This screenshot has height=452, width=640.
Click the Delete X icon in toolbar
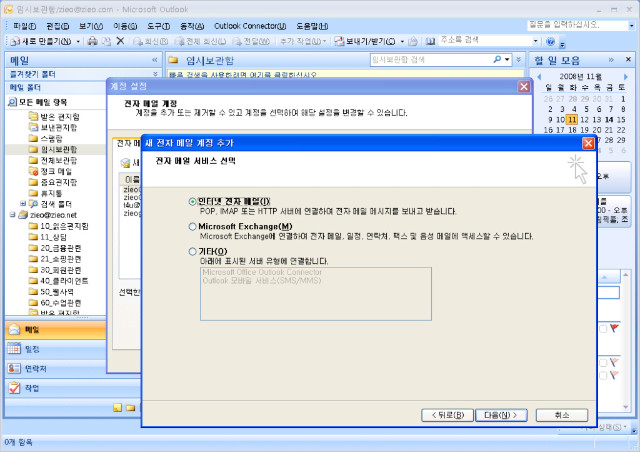pyautogui.click(x=120, y=41)
